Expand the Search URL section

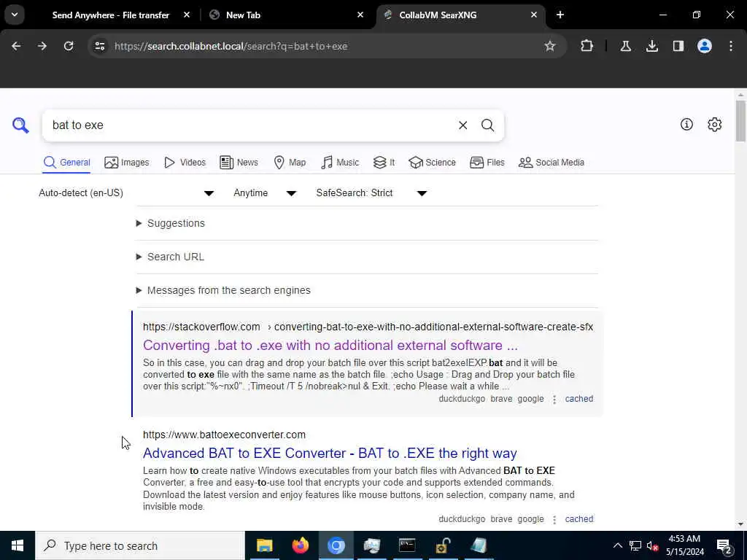coord(171,257)
